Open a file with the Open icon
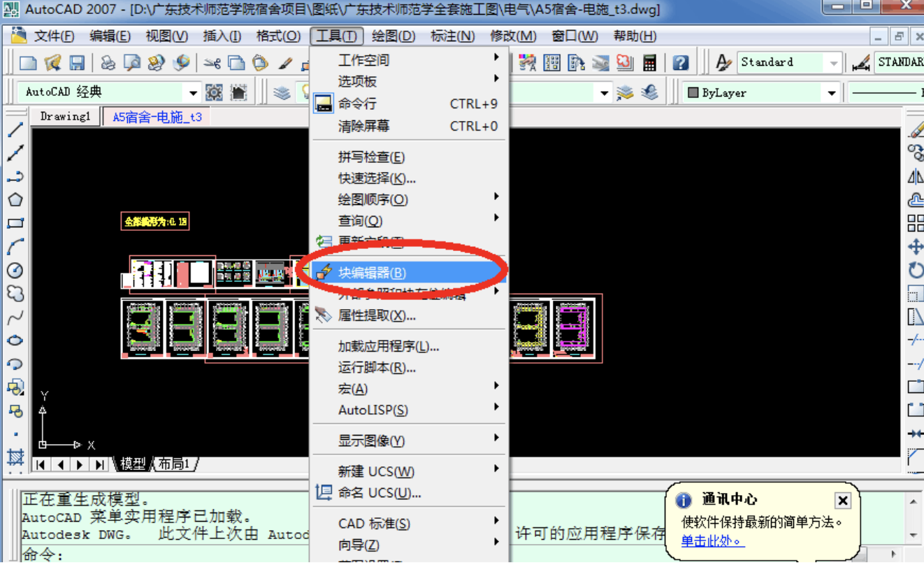Image resolution: width=924 pixels, height=565 pixels. click(x=53, y=64)
